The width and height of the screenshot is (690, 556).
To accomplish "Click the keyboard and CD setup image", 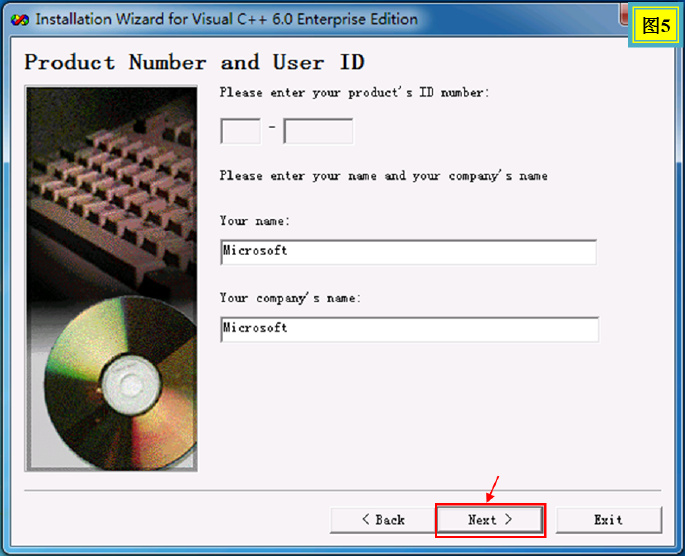I will (x=111, y=278).
